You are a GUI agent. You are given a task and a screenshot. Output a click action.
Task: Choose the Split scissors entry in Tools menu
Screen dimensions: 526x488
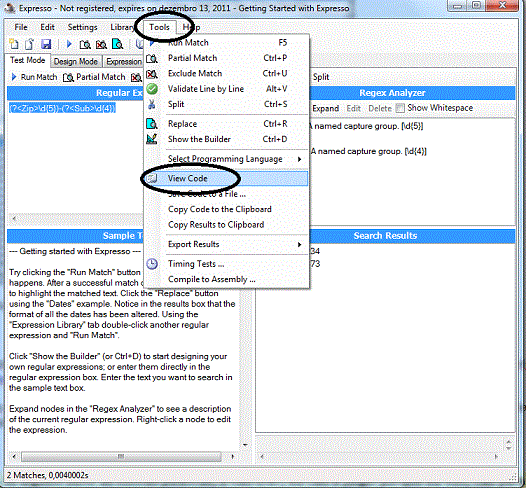[x=225, y=104]
